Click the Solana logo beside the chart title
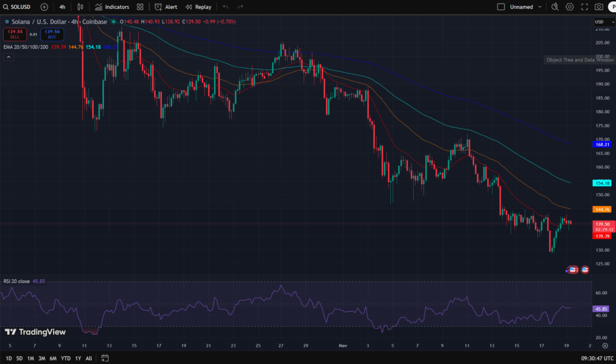616x364 pixels. (7, 22)
